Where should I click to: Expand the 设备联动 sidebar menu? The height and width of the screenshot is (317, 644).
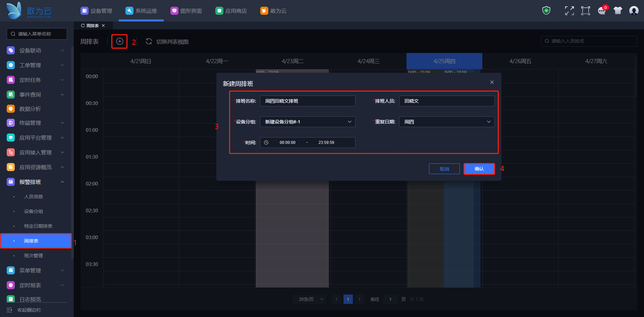click(x=62, y=50)
